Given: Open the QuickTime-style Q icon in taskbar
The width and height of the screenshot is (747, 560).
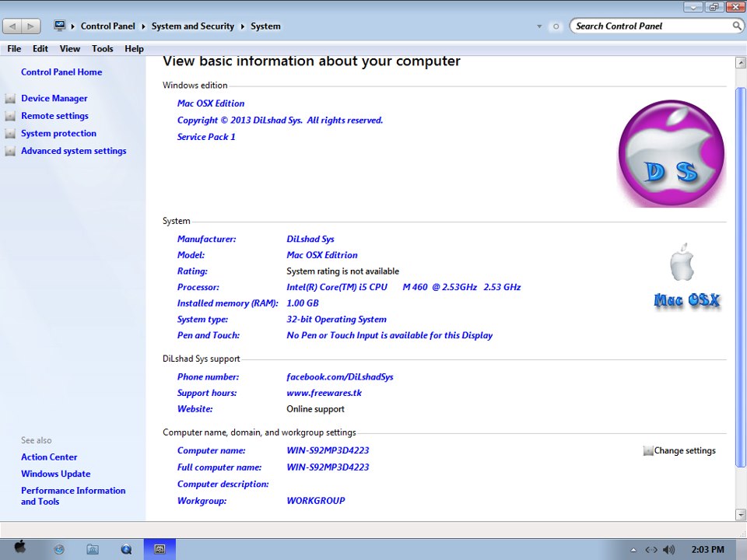Looking at the screenshot, I should point(126,550).
